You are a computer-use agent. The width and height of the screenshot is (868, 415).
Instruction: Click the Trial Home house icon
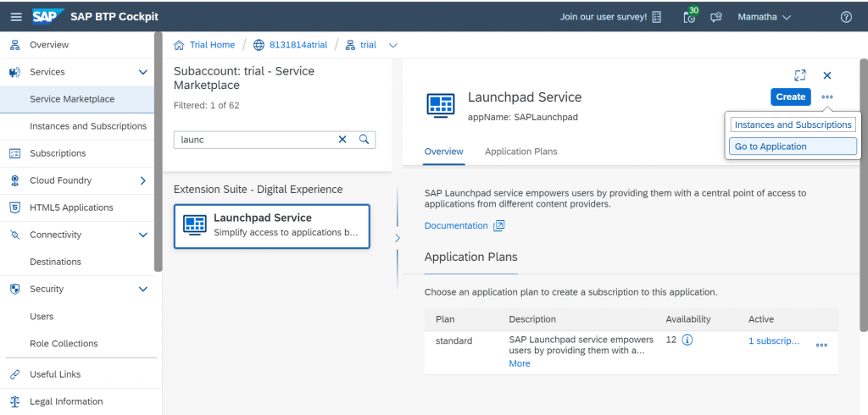[179, 45]
